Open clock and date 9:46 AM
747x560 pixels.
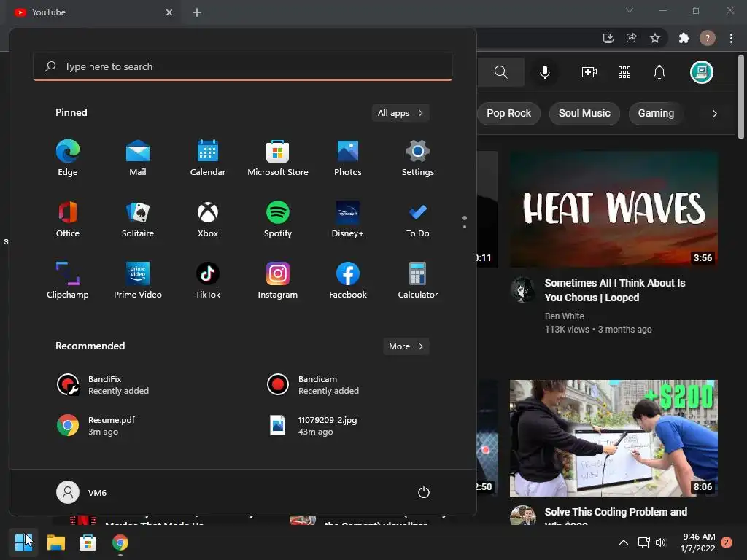698,542
